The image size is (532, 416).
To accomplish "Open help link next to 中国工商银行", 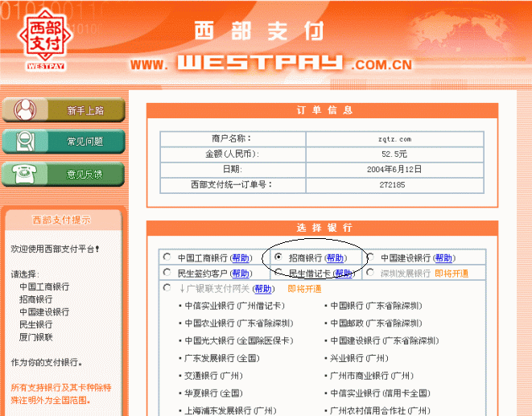I will [x=241, y=258].
